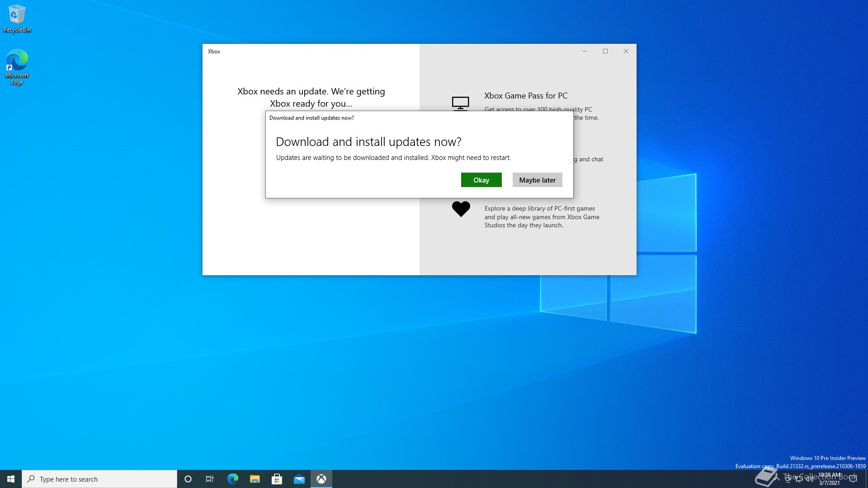The image size is (868, 488).
Task: Open the network status tray icon
Action: pyautogui.click(x=799, y=479)
